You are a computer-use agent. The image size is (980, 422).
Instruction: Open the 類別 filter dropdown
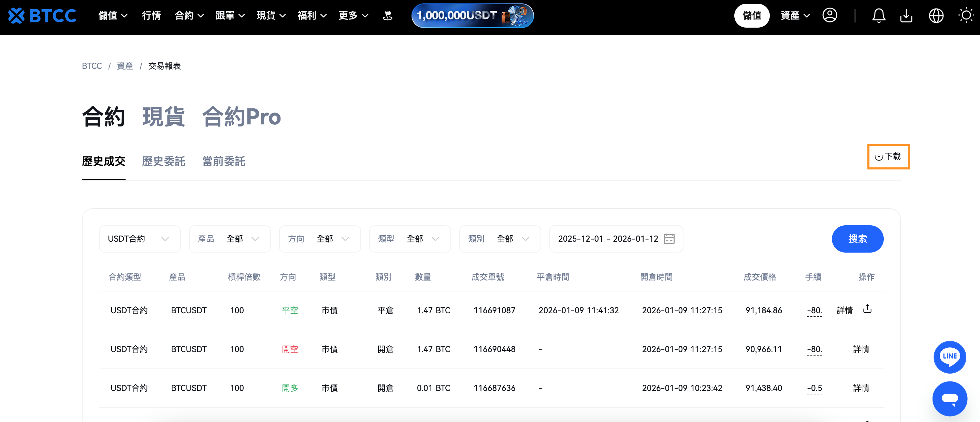500,239
